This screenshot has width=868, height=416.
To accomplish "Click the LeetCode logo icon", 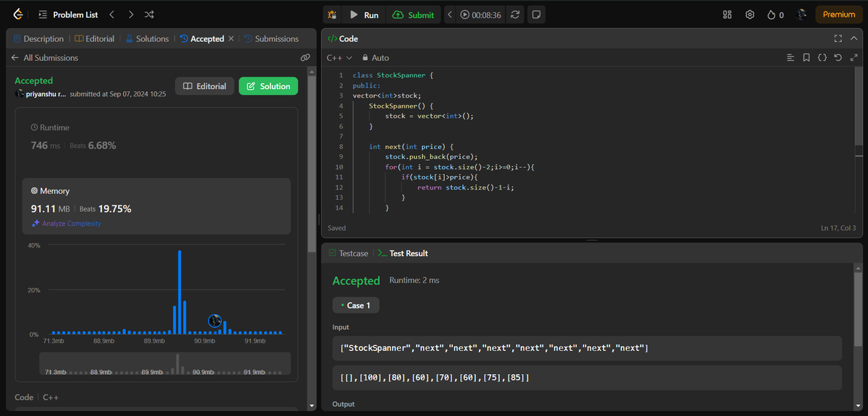I will pyautogui.click(x=18, y=14).
